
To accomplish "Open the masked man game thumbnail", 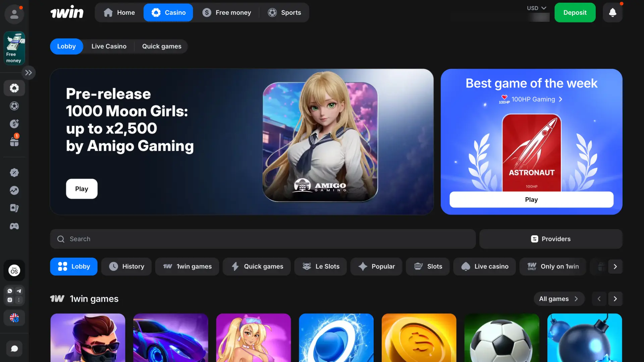I will pyautogui.click(x=88, y=338).
